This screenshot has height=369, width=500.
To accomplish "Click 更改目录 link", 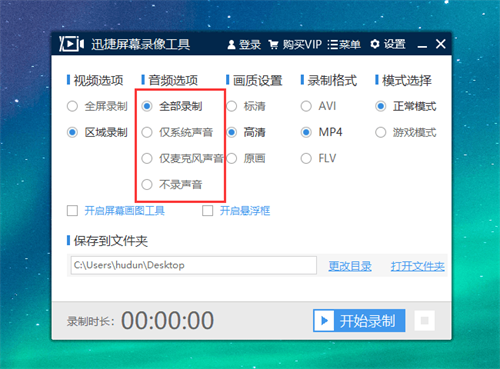I will (x=350, y=266).
